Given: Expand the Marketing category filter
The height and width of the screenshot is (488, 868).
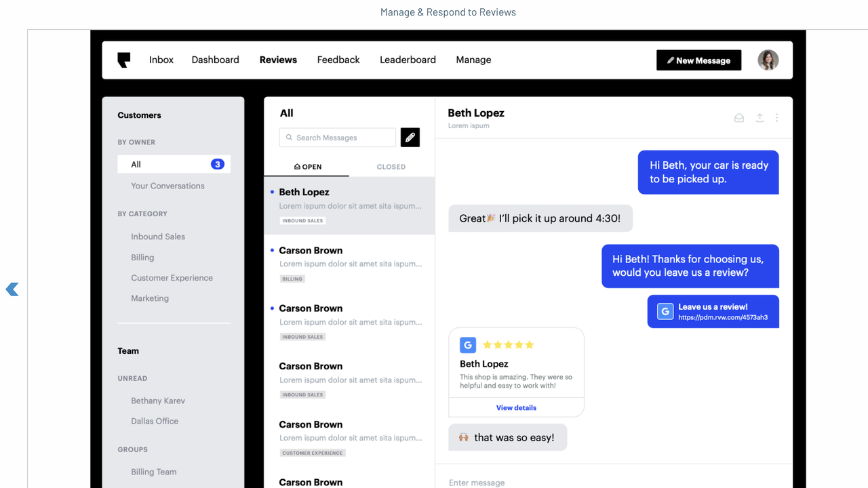Looking at the screenshot, I should coord(150,298).
